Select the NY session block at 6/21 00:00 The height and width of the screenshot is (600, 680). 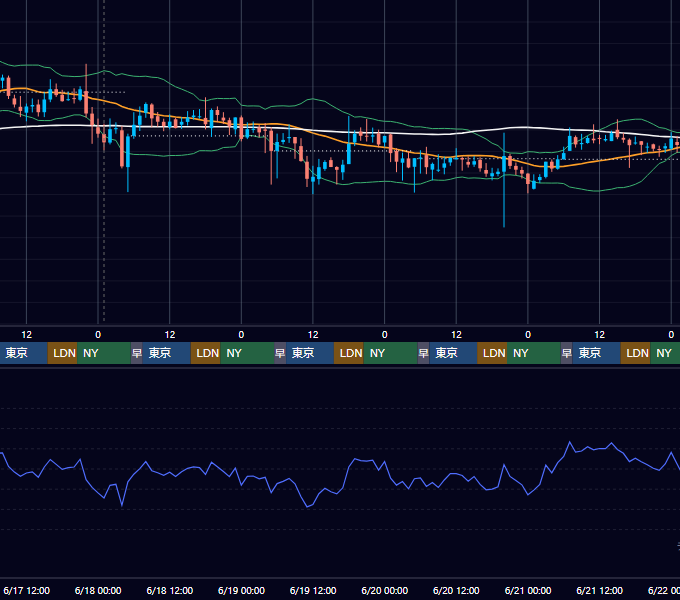534,353
